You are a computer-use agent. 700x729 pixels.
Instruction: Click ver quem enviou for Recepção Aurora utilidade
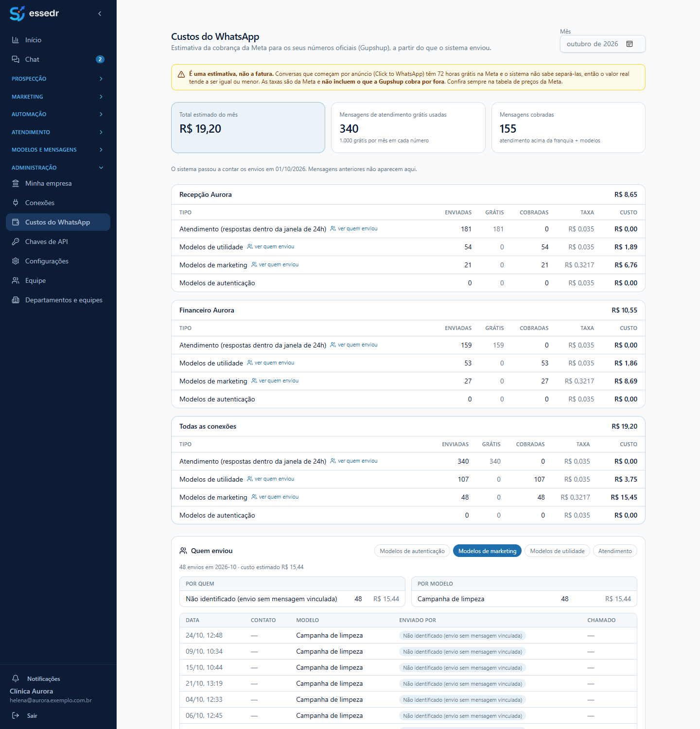click(271, 246)
